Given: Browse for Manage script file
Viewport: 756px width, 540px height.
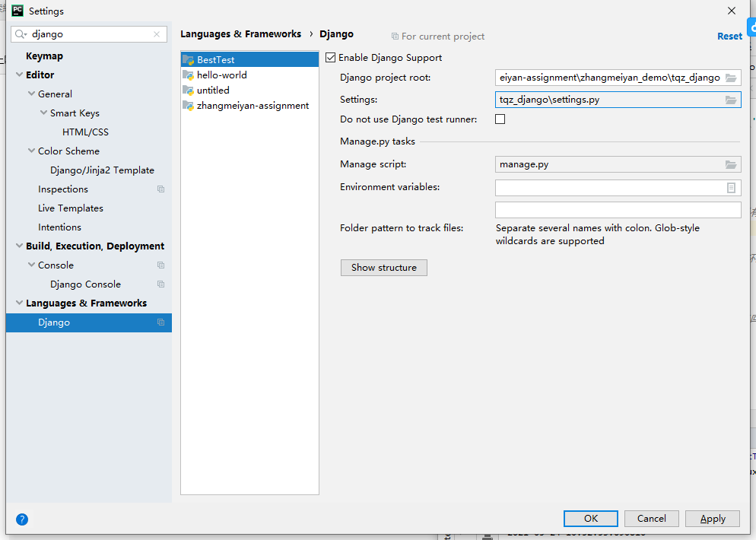Looking at the screenshot, I should tap(731, 164).
